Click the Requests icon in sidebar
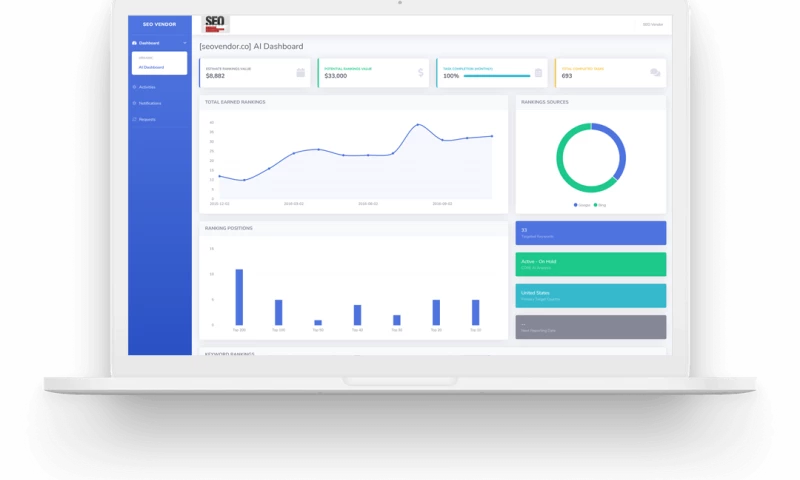 point(134,119)
